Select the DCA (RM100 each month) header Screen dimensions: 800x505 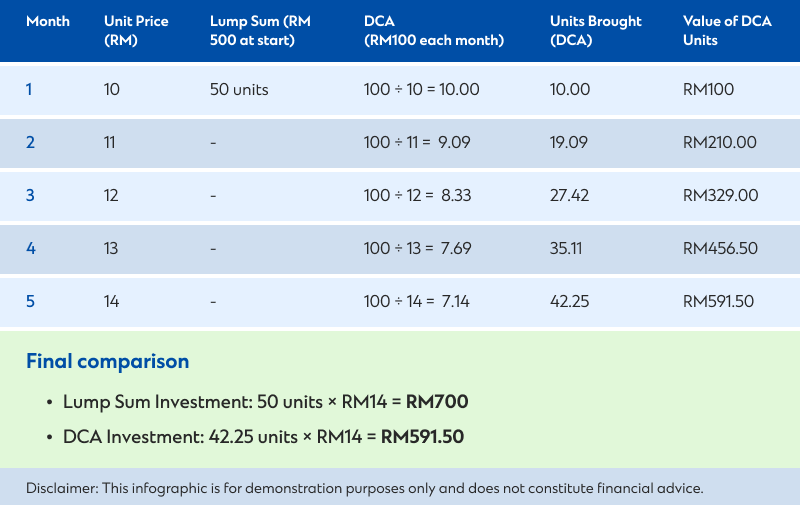pos(433,31)
